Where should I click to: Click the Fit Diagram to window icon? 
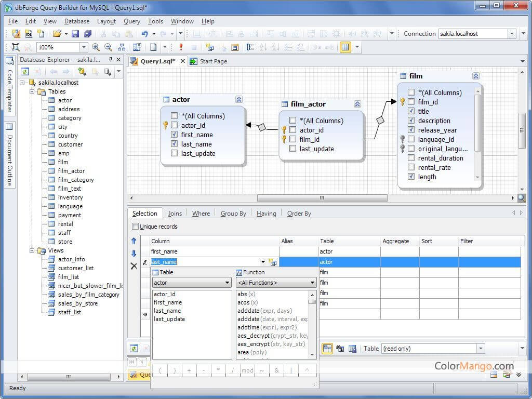pyautogui.click(x=16, y=47)
